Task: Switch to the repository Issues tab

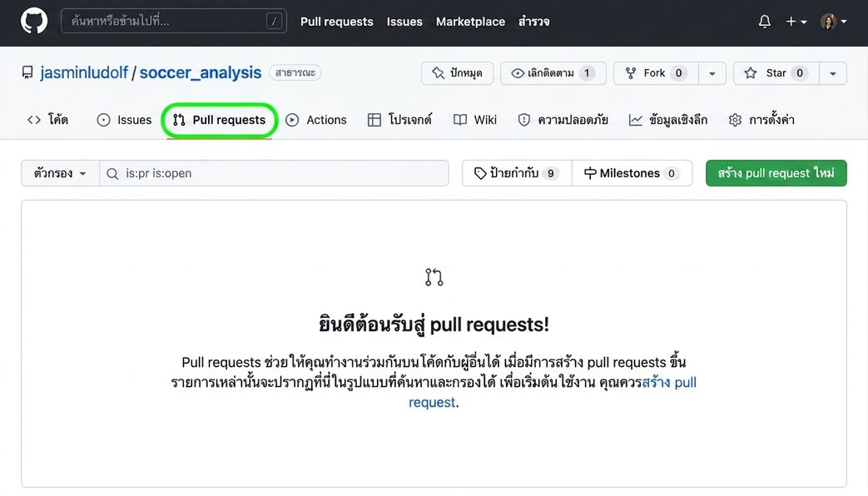Action: [124, 120]
